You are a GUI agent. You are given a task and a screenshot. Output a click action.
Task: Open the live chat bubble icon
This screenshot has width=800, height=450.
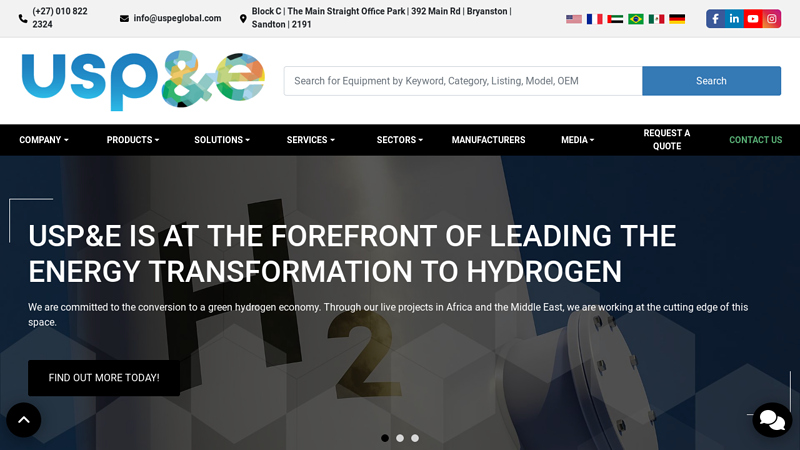pyautogui.click(x=772, y=420)
